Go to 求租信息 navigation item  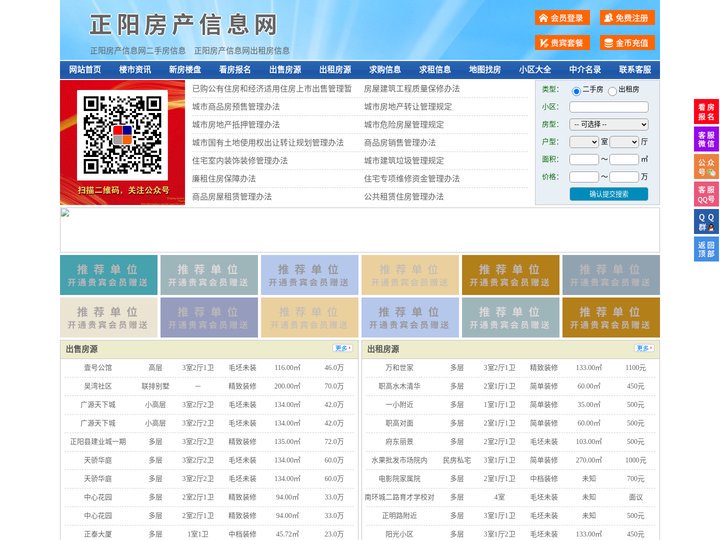pos(435,70)
